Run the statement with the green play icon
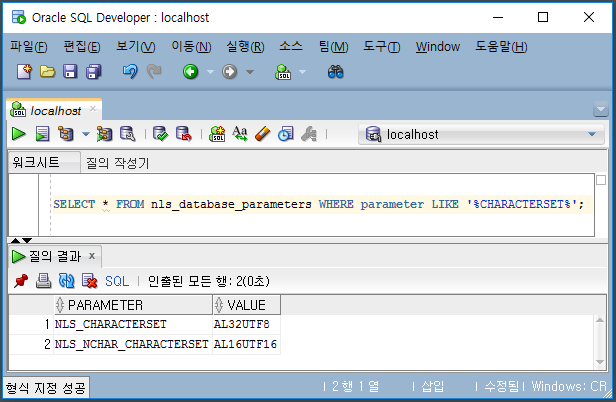 click(x=18, y=134)
